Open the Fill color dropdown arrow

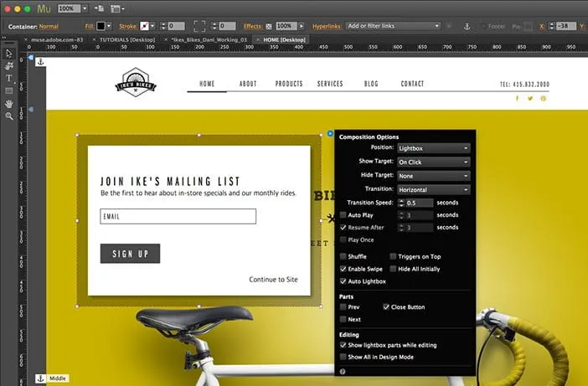click(109, 26)
